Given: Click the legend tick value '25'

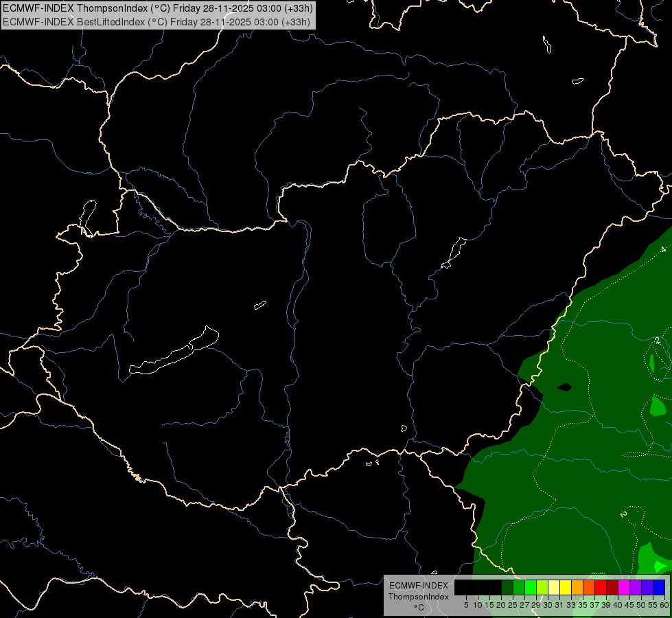Looking at the screenshot, I should tap(513, 605).
